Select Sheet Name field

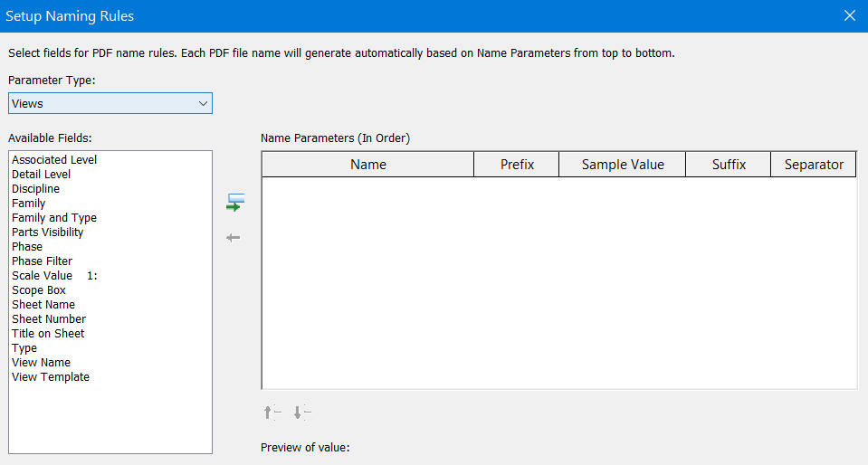coord(43,305)
